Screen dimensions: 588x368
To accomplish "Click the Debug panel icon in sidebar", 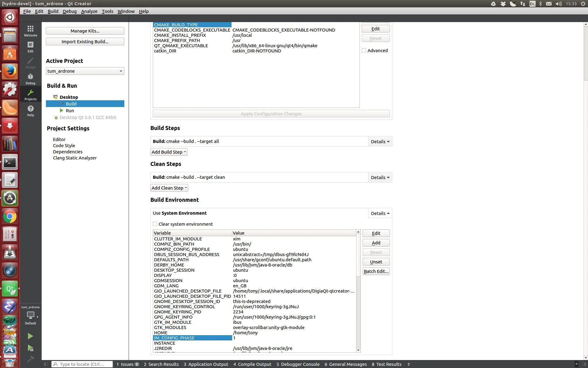I will click(x=30, y=79).
